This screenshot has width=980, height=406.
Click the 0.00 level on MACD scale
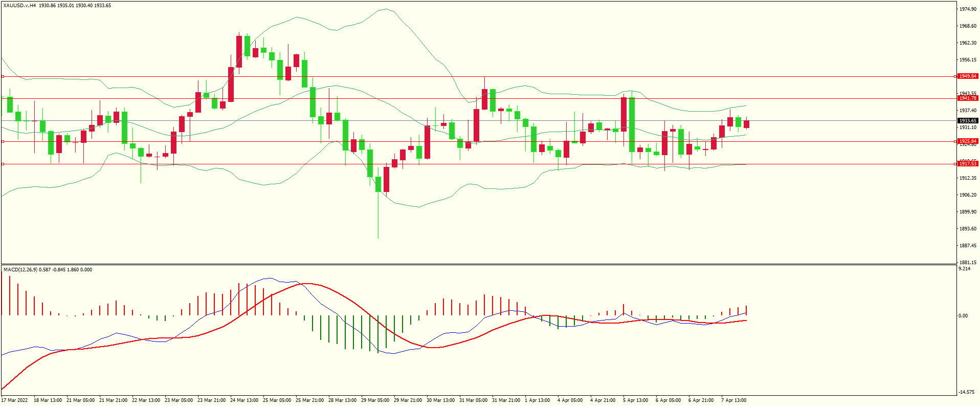coord(963,316)
